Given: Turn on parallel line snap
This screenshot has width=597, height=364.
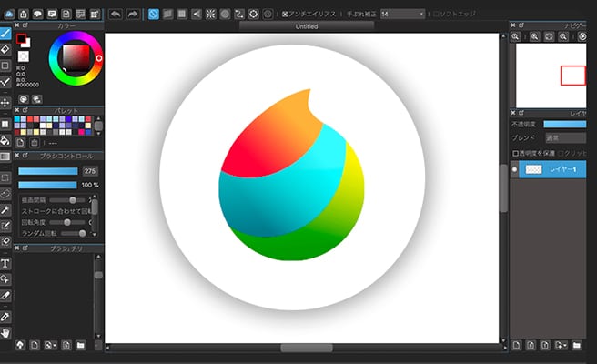Looking at the screenshot, I should (x=167, y=15).
